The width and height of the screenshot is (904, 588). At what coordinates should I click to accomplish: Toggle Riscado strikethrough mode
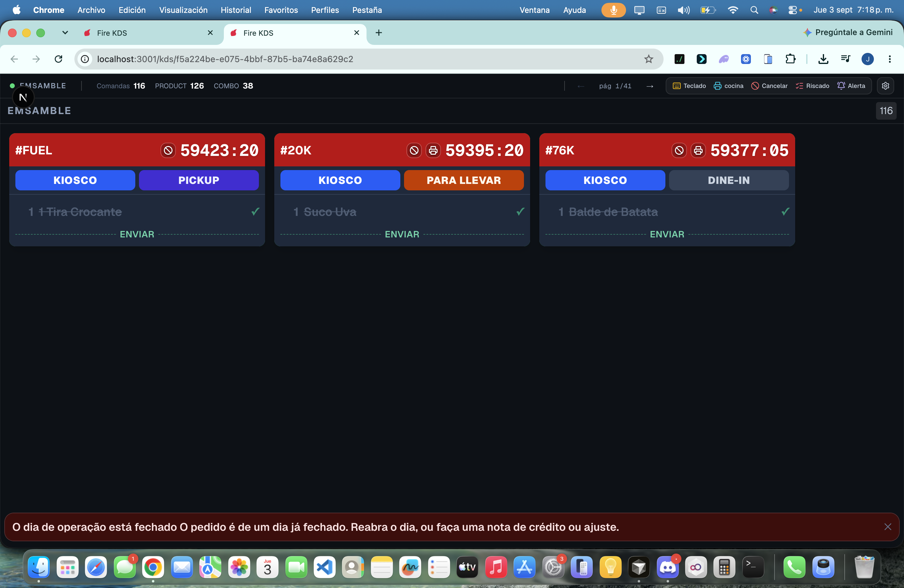click(x=812, y=86)
